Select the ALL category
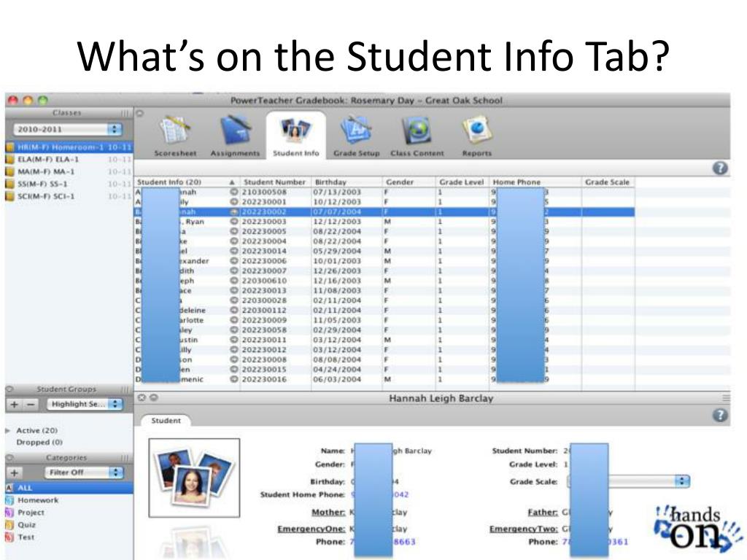This screenshot has width=747, height=560. 69,488
